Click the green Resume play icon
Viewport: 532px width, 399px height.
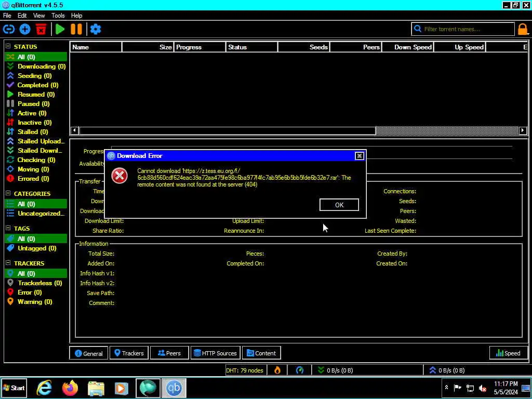[x=60, y=29]
